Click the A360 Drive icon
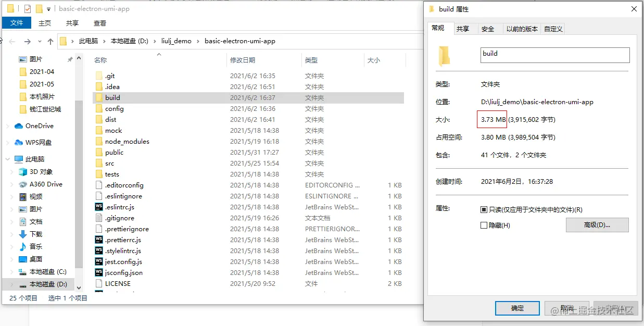 click(23, 184)
